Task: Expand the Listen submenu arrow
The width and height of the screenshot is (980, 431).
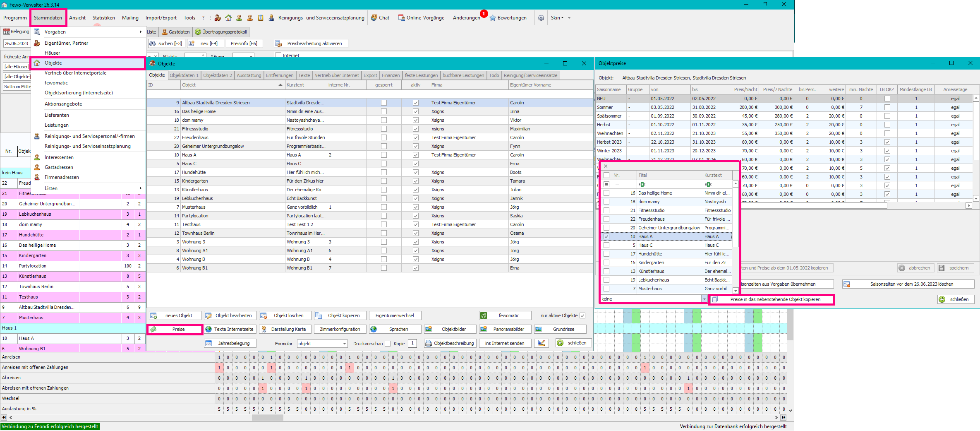Action: [141, 188]
